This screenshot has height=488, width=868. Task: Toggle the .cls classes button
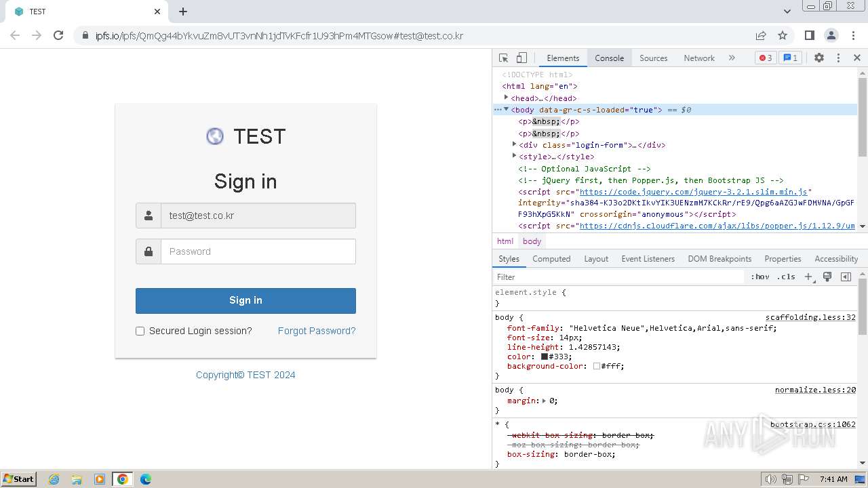[x=786, y=277]
